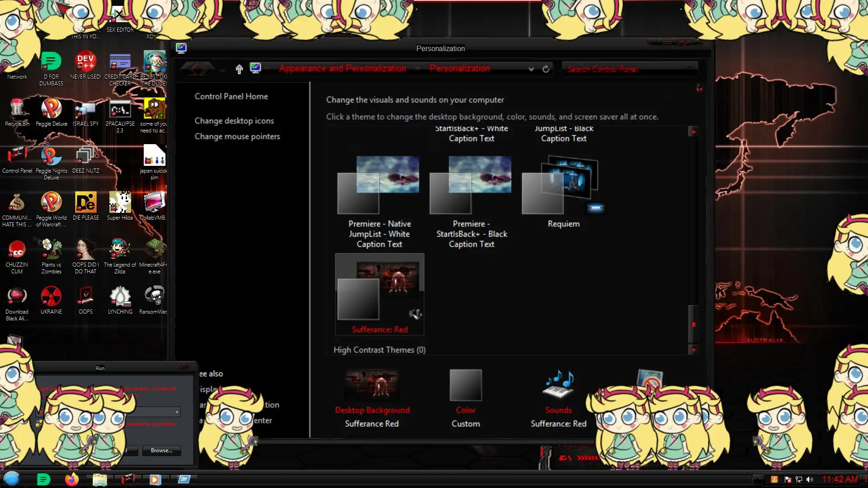868x488 pixels.
Task: Click the Browse... button in Run dialog
Action: point(161,450)
